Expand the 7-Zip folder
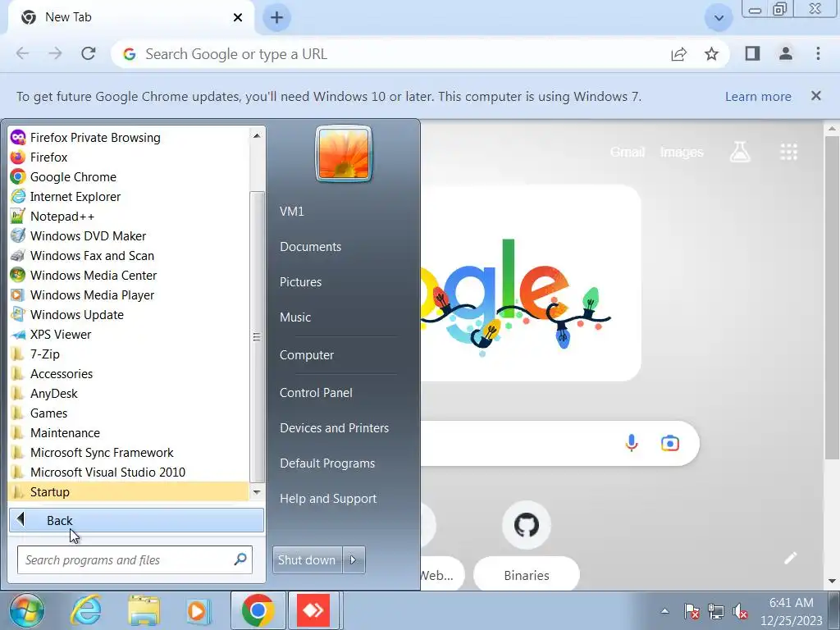Screen dimensions: 840x630 pyautogui.click(x=129, y=354)
